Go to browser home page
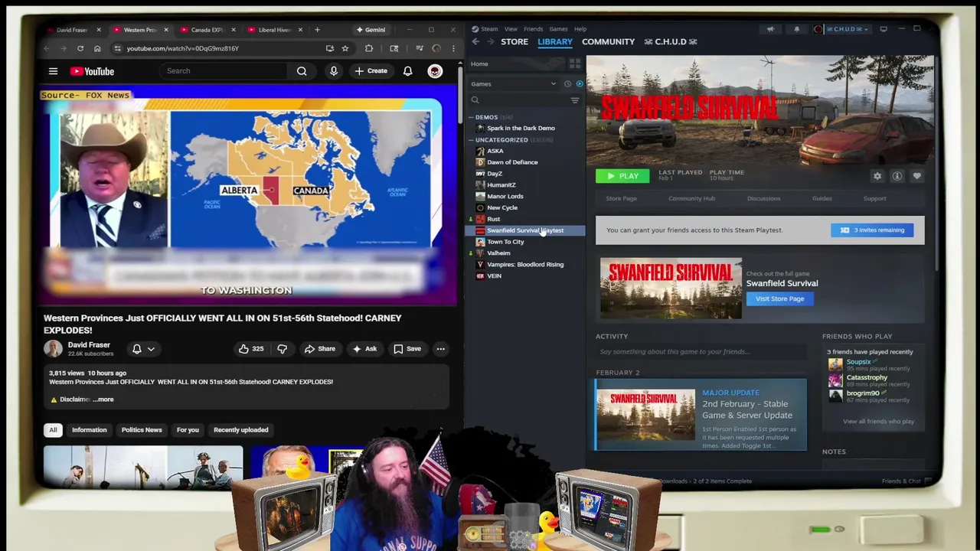This screenshot has width=980, height=551. pyautogui.click(x=97, y=48)
